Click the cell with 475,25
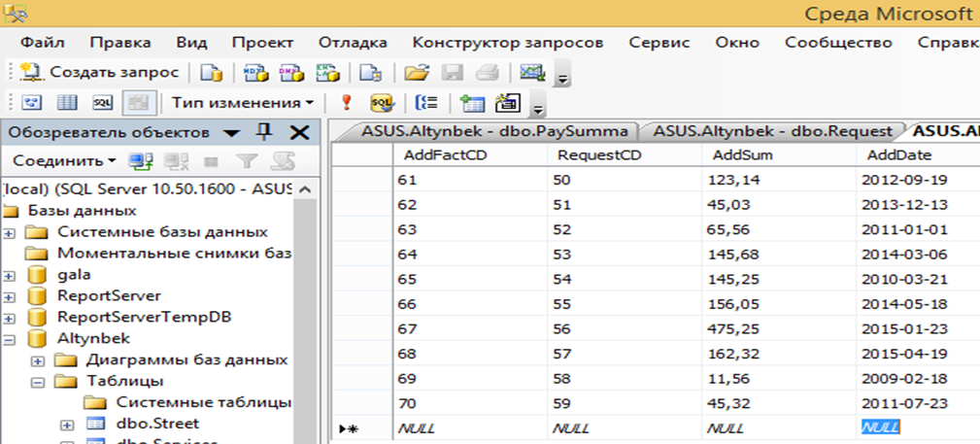The width and height of the screenshot is (980, 444). coord(779,329)
